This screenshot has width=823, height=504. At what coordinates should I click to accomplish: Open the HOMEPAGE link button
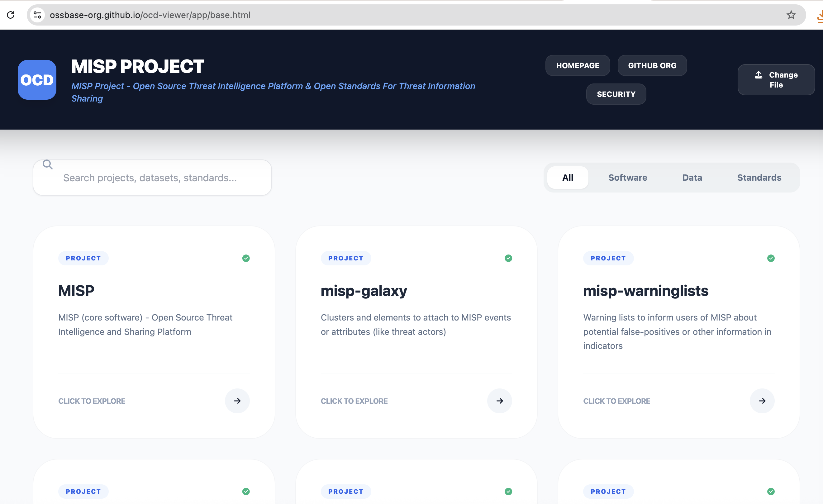577,65
